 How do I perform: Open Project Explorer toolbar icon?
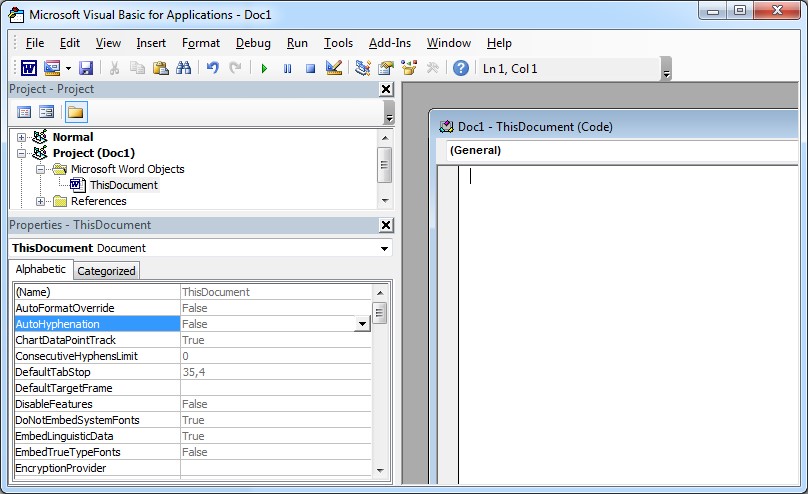click(363, 68)
